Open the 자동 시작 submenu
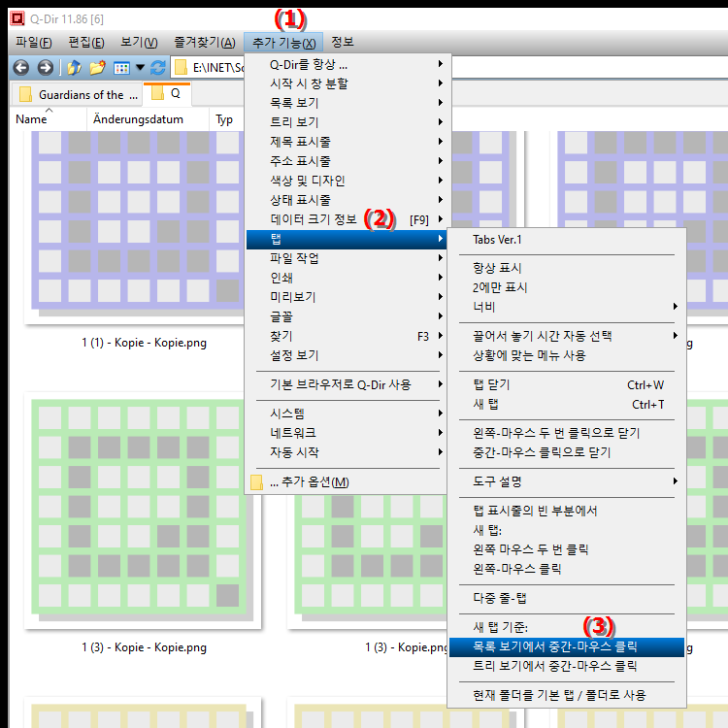 pyautogui.click(x=346, y=452)
